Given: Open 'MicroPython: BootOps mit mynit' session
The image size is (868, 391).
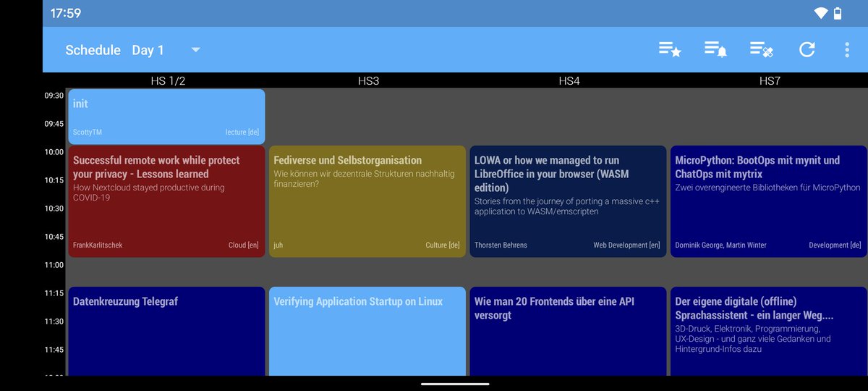Looking at the screenshot, I should [768, 201].
